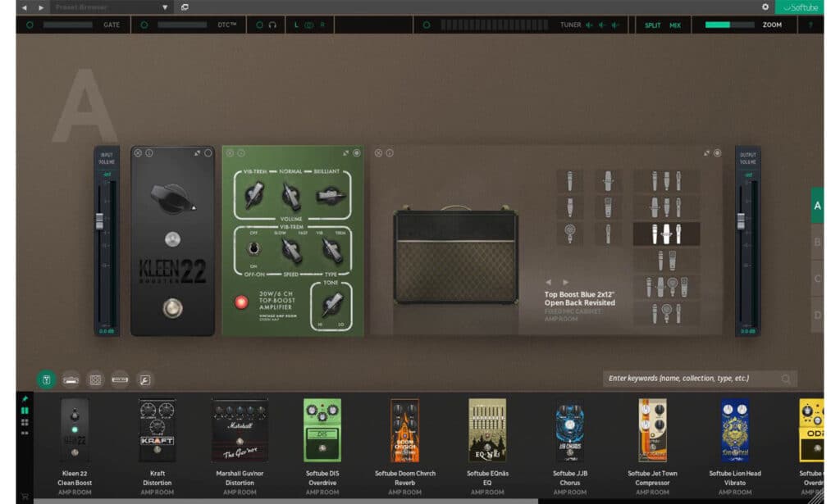Switch browser to large two-column view

[25, 411]
